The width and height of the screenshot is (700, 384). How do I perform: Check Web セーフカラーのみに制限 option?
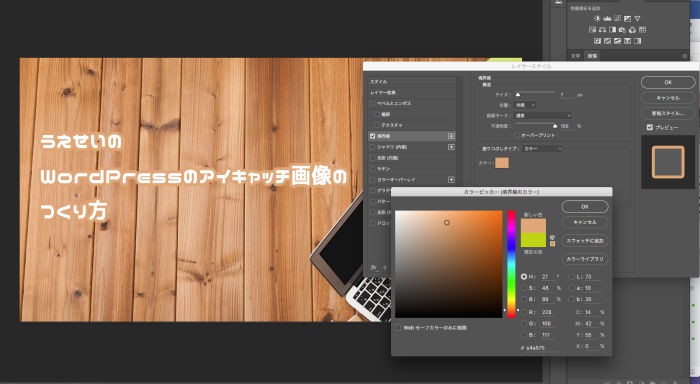(398, 328)
